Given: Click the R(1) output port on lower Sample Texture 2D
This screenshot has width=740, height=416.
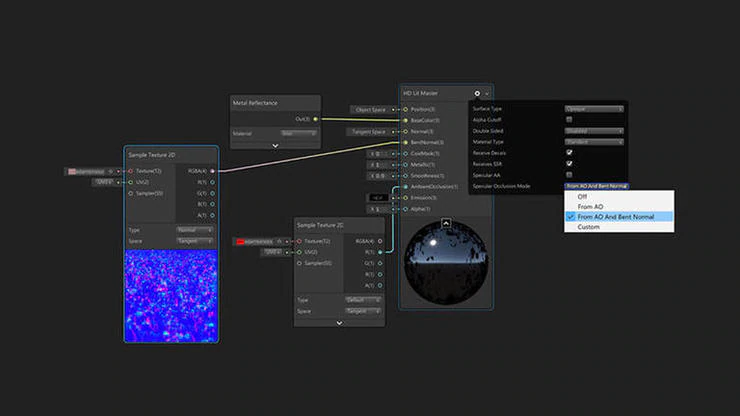Looking at the screenshot, I should 380,252.
